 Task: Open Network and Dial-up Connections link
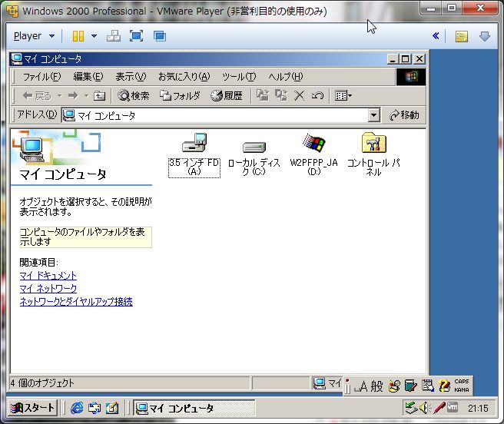76,302
